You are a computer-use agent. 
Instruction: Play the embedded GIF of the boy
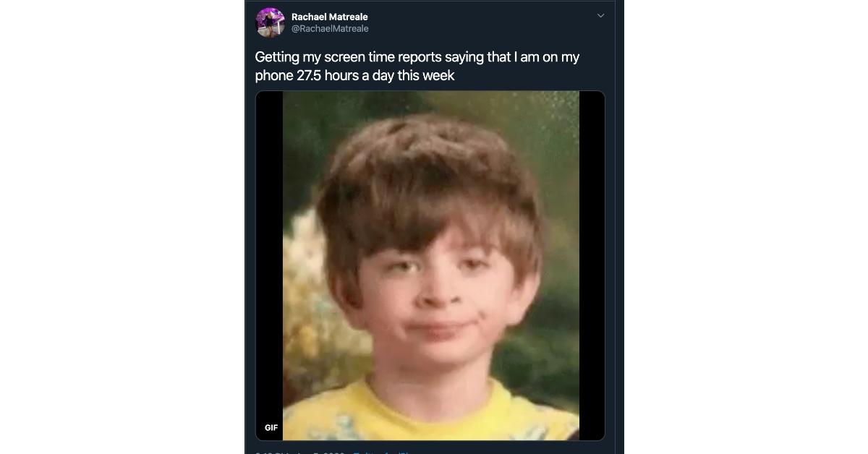[x=430, y=265]
